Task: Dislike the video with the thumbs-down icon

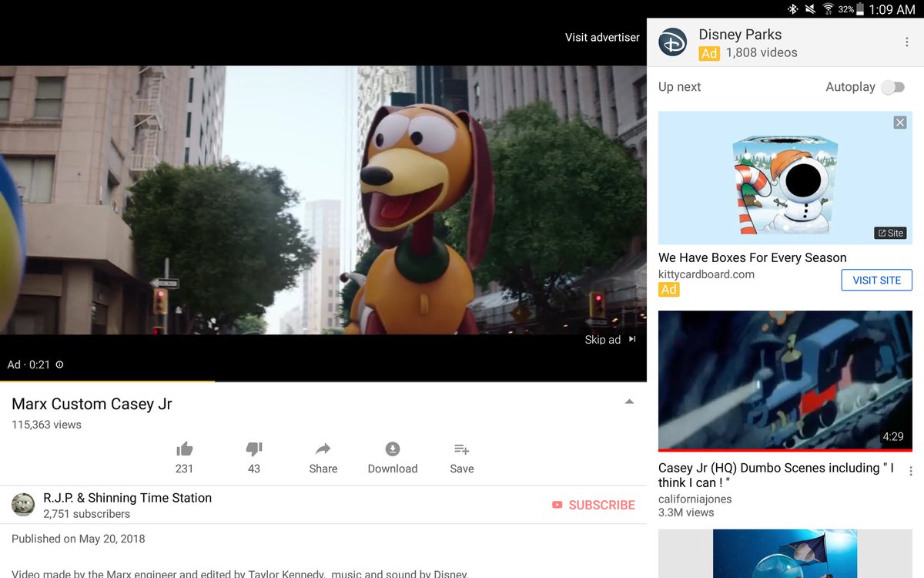Action: tap(254, 449)
